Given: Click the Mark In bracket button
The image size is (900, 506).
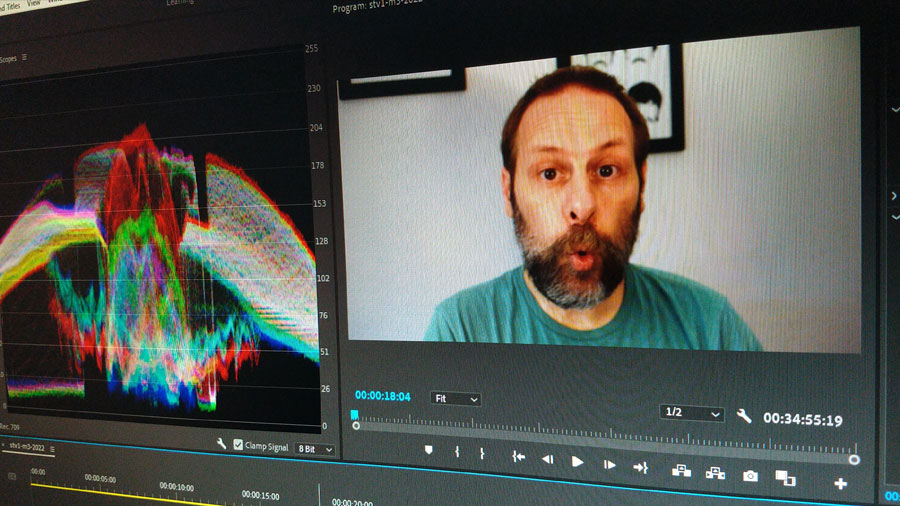Looking at the screenshot, I should [457, 452].
